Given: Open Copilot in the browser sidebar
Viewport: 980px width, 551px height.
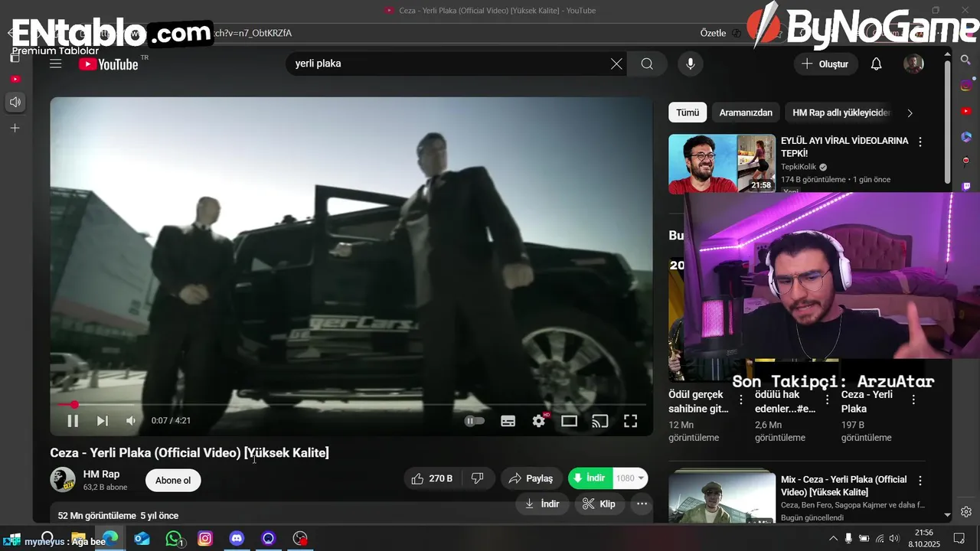Looking at the screenshot, I should 966,136.
